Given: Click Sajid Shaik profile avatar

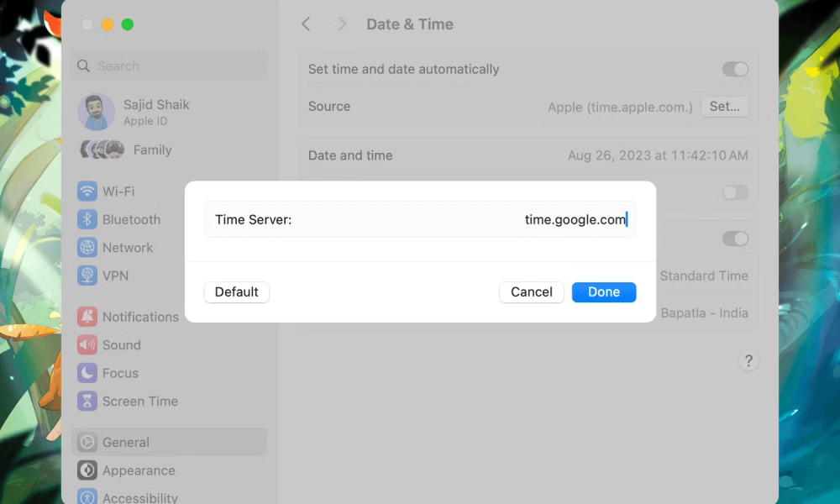Looking at the screenshot, I should (97, 112).
